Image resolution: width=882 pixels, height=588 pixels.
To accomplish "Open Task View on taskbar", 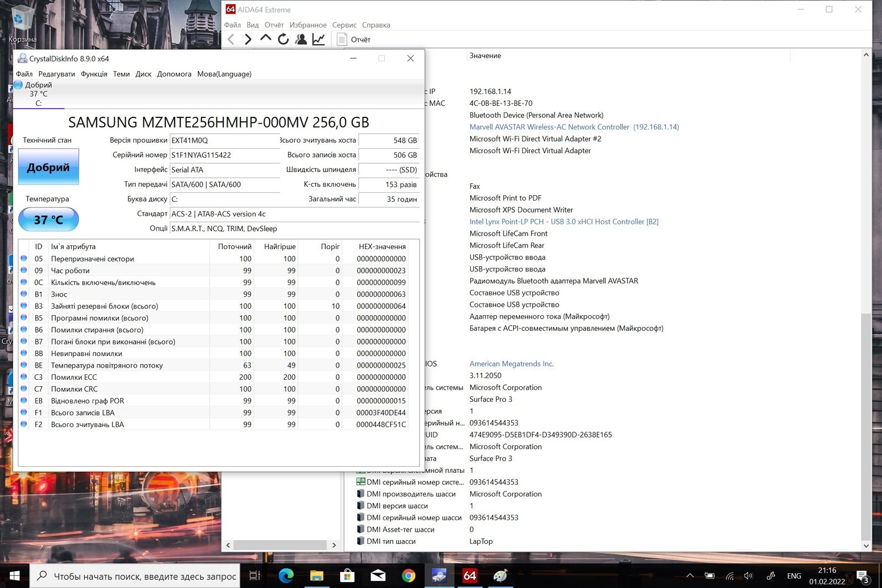I will 255,576.
